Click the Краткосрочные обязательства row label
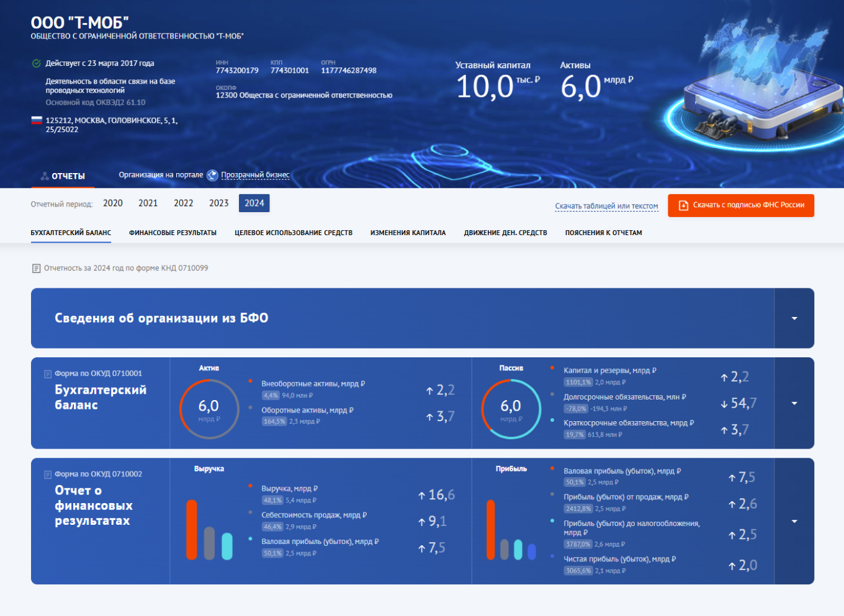The height and width of the screenshot is (616, 844). pyautogui.click(x=629, y=423)
